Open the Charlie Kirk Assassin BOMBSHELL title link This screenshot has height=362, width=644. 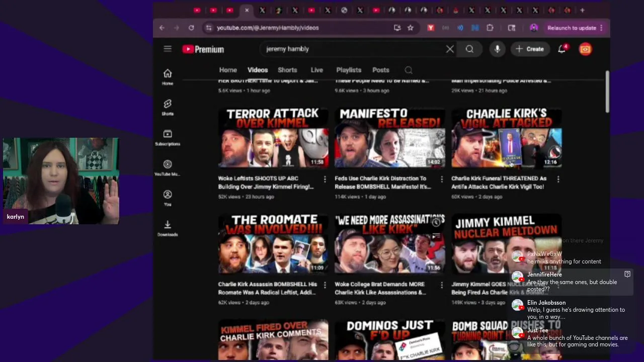point(268,288)
